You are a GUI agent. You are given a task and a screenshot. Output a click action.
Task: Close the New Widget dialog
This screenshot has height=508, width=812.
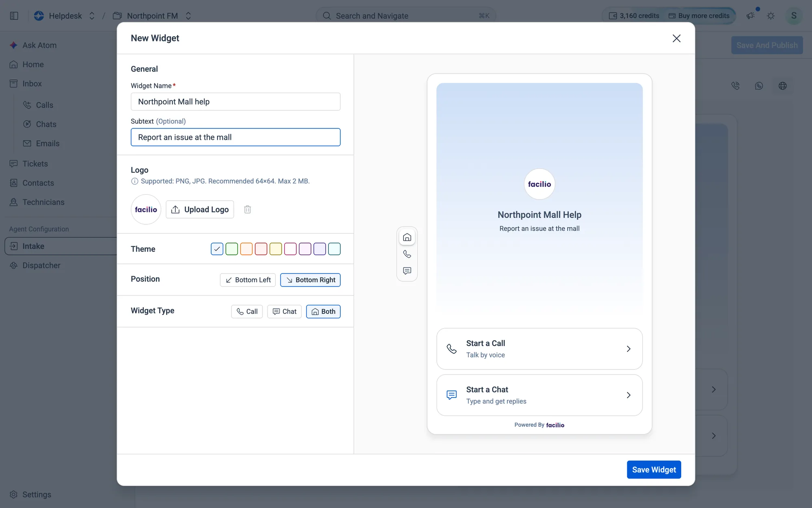676,38
